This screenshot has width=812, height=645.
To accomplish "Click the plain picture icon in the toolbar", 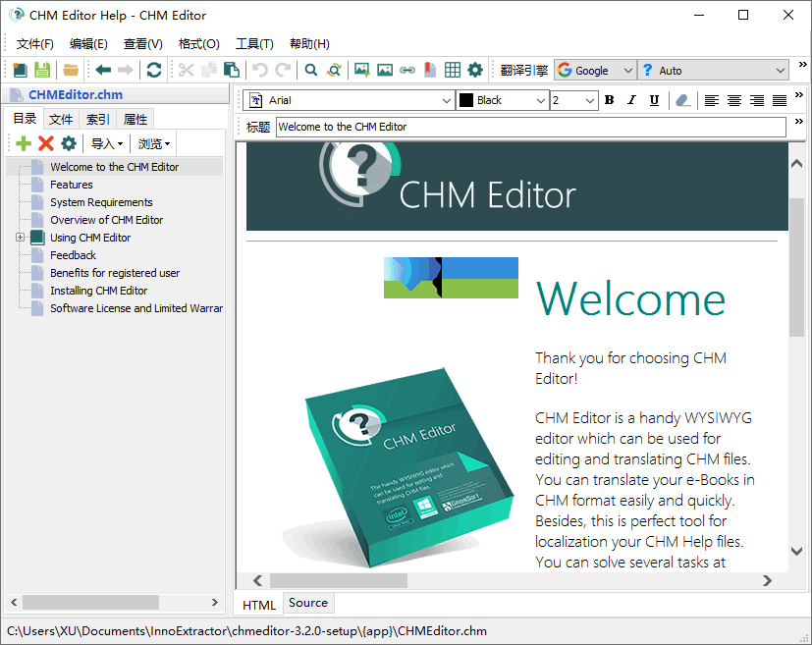I will 385,70.
